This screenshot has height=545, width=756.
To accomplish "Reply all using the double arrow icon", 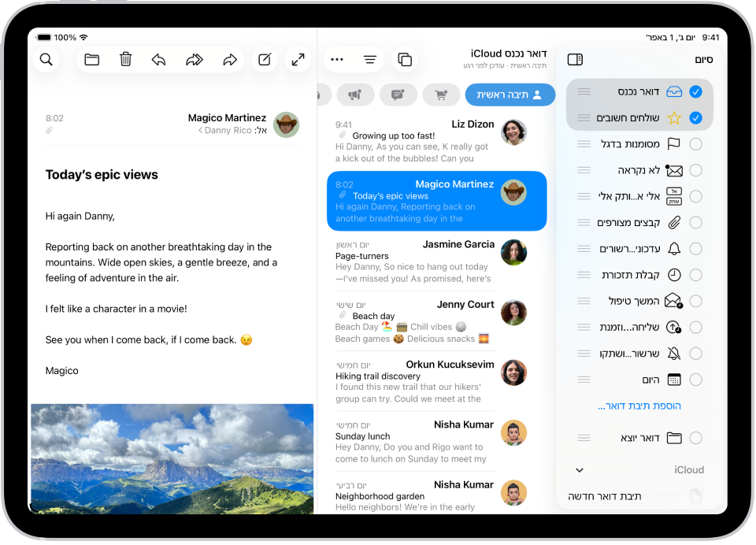I will point(195,60).
